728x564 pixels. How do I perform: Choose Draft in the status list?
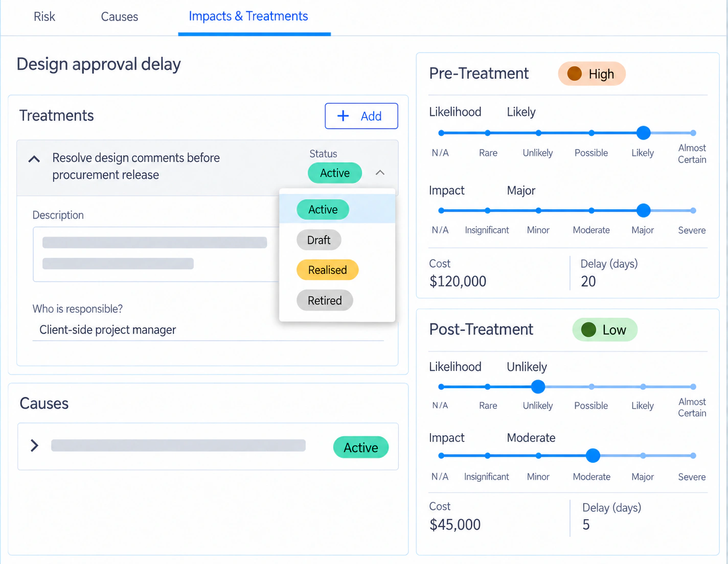319,240
